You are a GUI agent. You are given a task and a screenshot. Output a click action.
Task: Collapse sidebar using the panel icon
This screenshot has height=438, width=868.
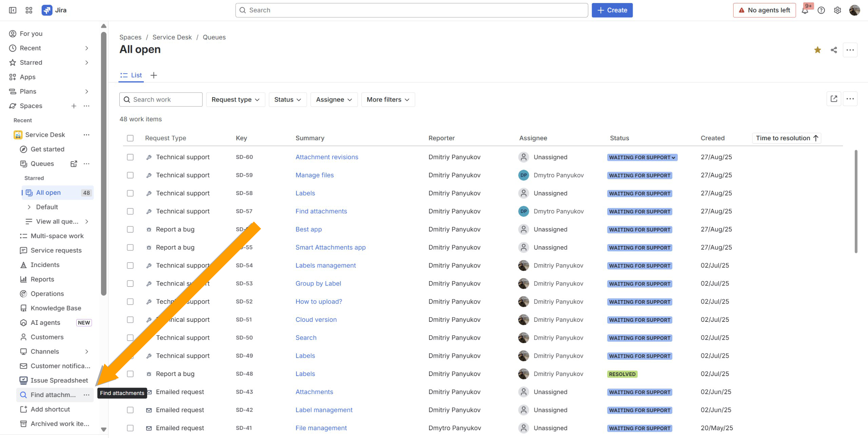tap(13, 10)
